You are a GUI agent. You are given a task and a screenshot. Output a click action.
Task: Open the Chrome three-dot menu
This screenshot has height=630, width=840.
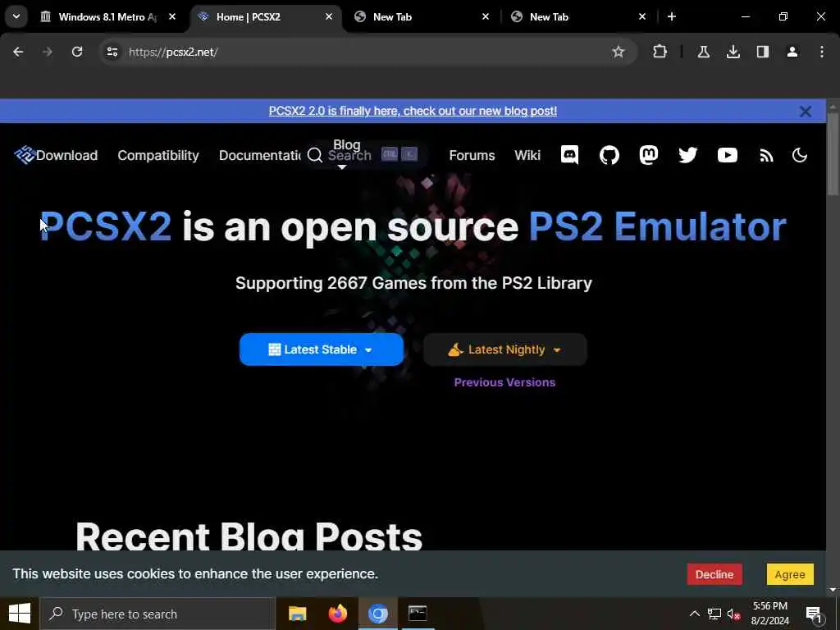[x=821, y=52]
